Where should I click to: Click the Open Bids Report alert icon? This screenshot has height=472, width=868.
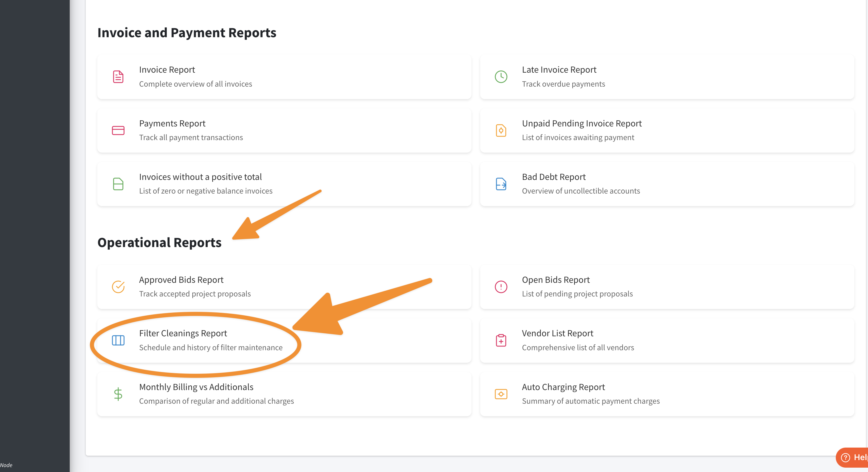click(x=501, y=287)
